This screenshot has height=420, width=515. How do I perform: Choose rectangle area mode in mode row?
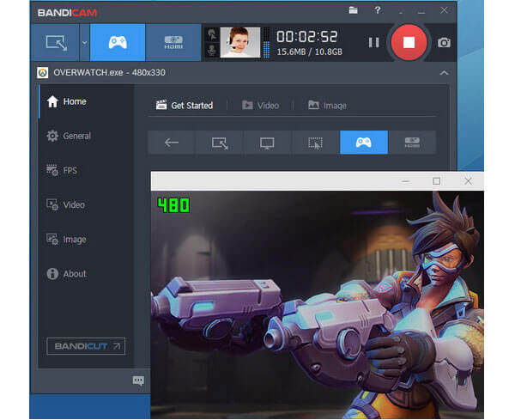point(220,143)
